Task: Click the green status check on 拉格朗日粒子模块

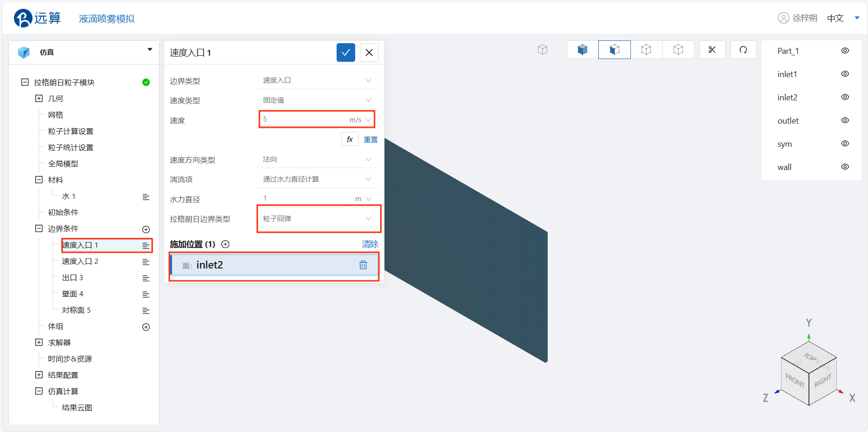Action: pyautogui.click(x=146, y=82)
